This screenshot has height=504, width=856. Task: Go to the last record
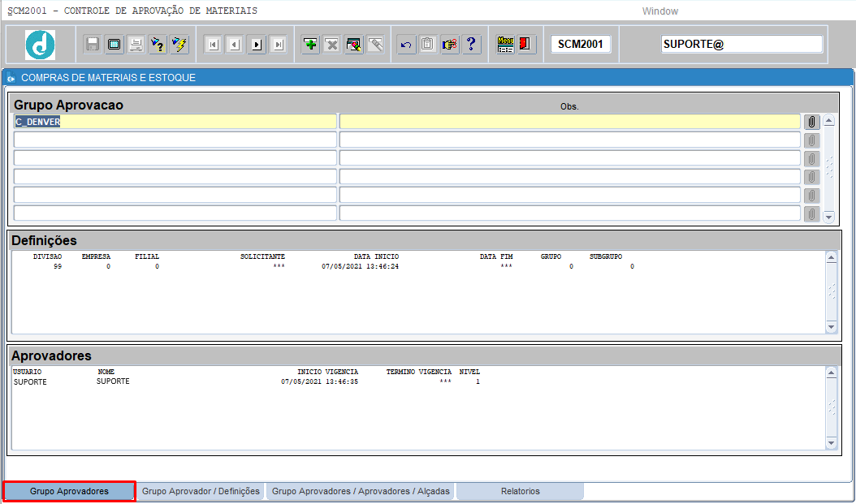coord(279,44)
